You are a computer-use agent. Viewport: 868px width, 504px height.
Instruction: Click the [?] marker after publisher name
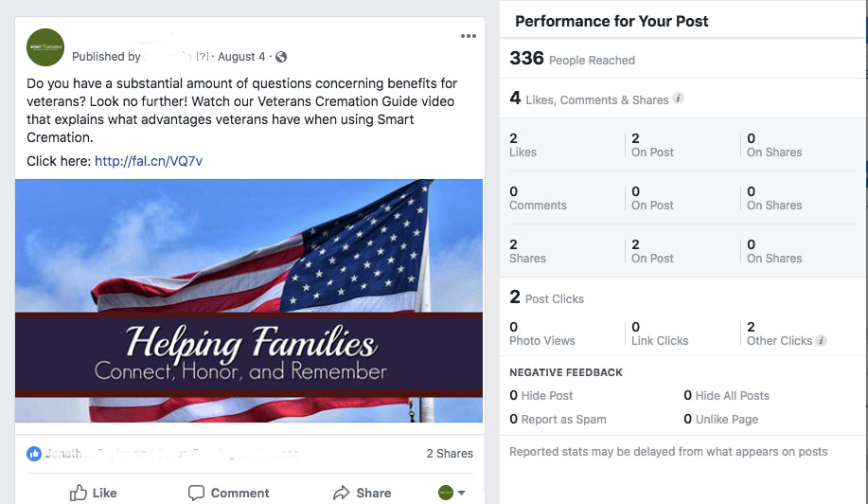(203, 57)
